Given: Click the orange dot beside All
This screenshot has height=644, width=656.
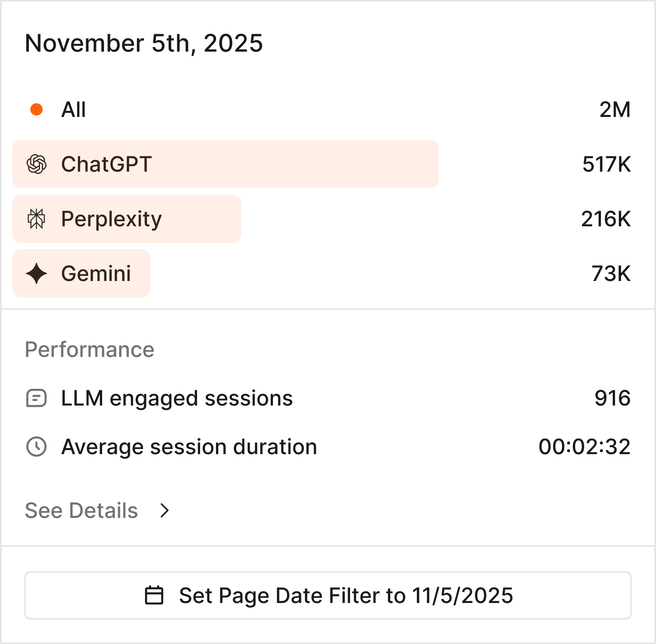Looking at the screenshot, I should click(36, 110).
